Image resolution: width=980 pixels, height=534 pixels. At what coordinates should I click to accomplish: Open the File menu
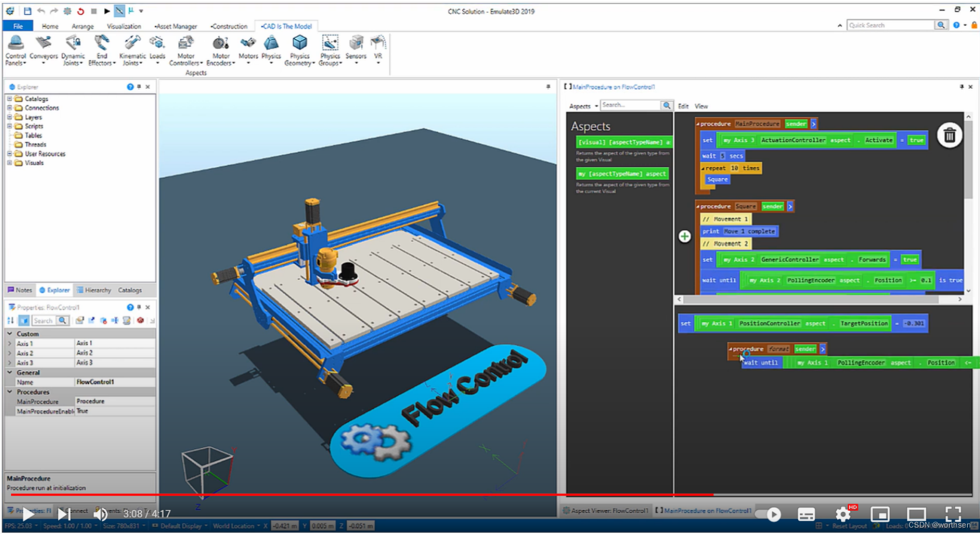click(18, 26)
